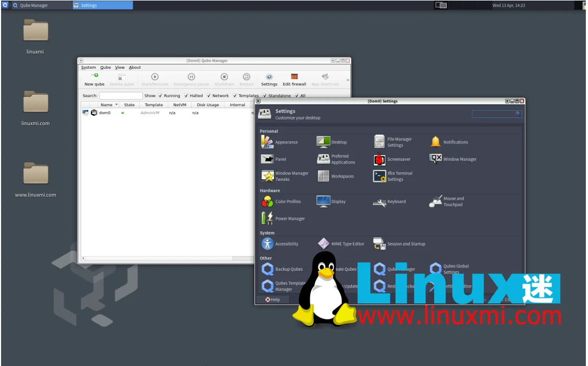This screenshot has height=366, width=588.
Task: Click Restart toolbar button
Action: [x=246, y=80]
